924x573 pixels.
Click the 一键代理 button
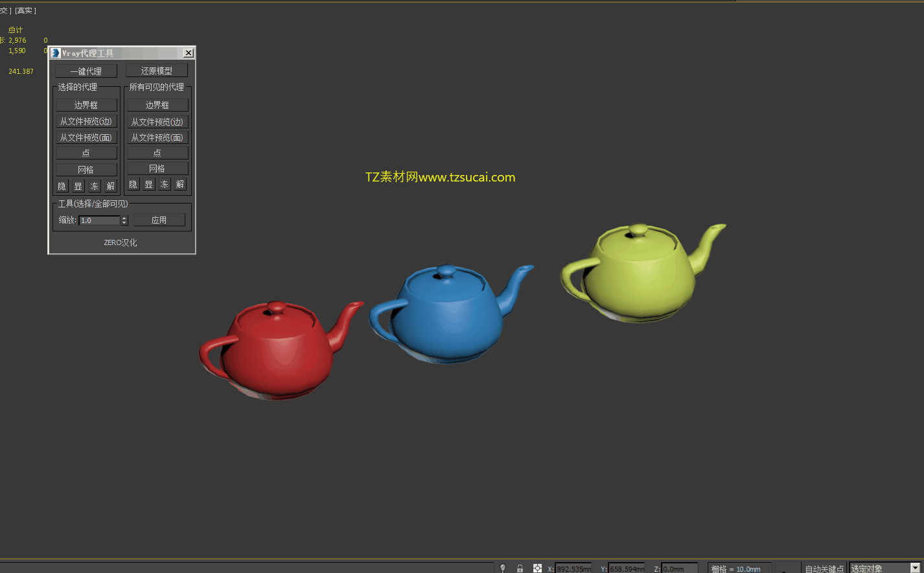pos(86,71)
